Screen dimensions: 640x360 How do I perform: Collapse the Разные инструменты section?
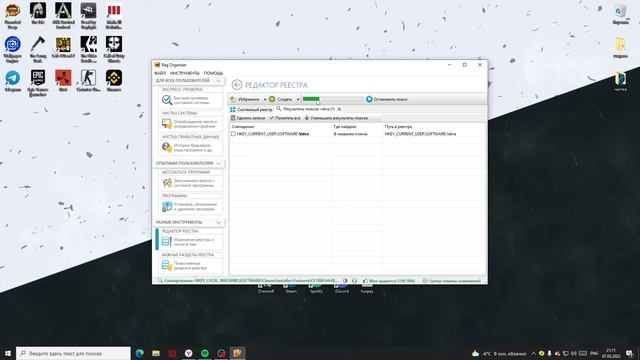[x=218, y=222]
